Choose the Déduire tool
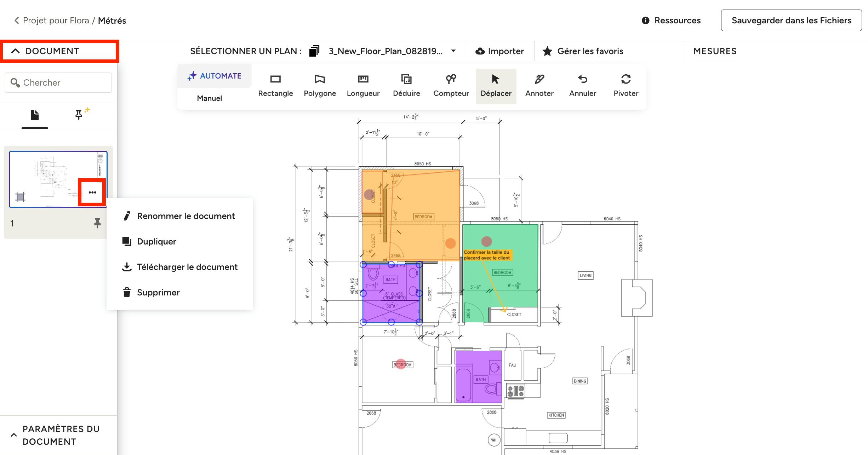 click(x=406, y=86)
